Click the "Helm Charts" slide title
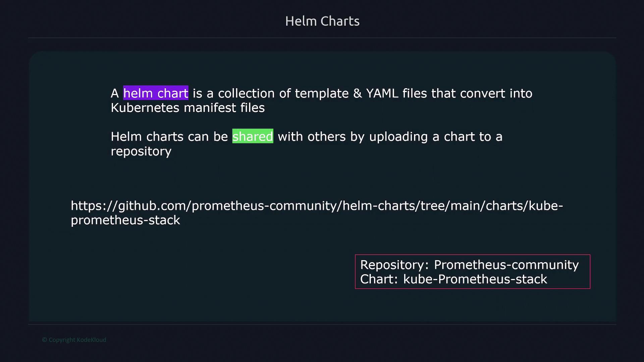The width and height of the screenshot is (644, 362). tap(322, 21)
